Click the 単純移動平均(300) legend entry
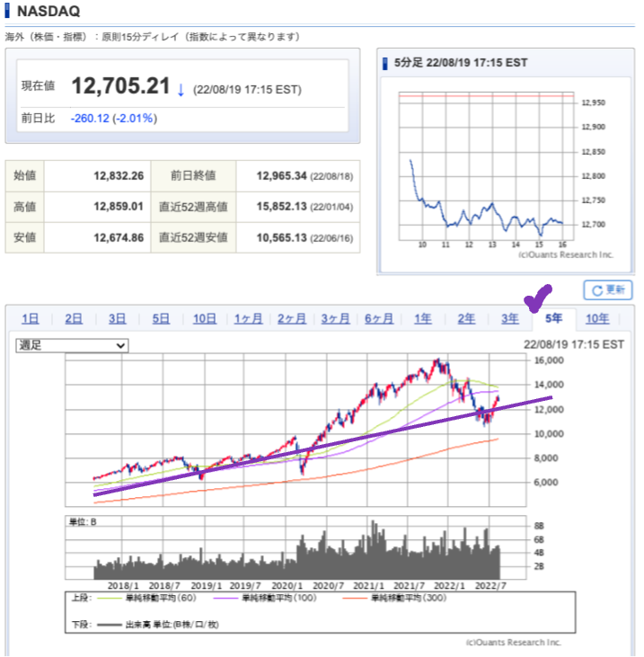This screenshot has width=644, height=657. (x=395, y=598)
